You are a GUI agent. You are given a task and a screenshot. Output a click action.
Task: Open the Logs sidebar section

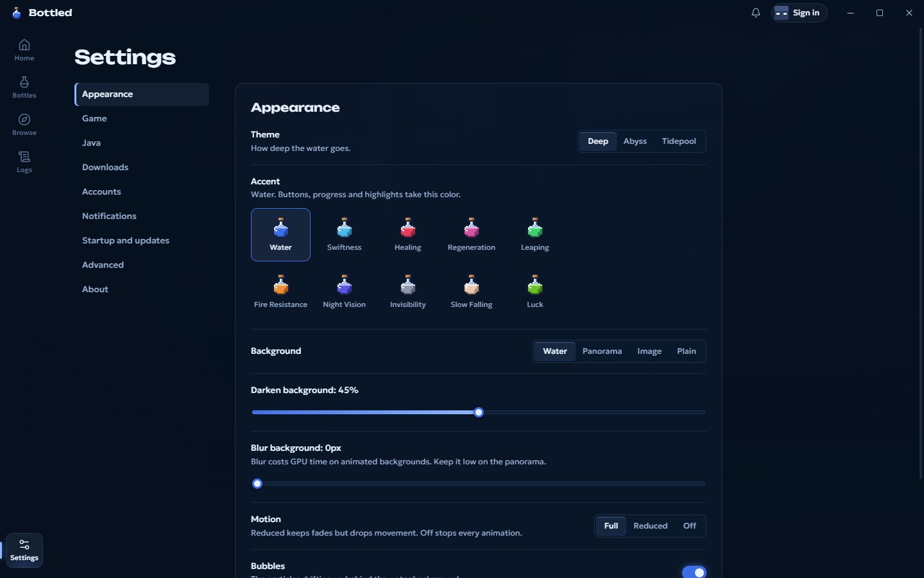coord(24,162)
